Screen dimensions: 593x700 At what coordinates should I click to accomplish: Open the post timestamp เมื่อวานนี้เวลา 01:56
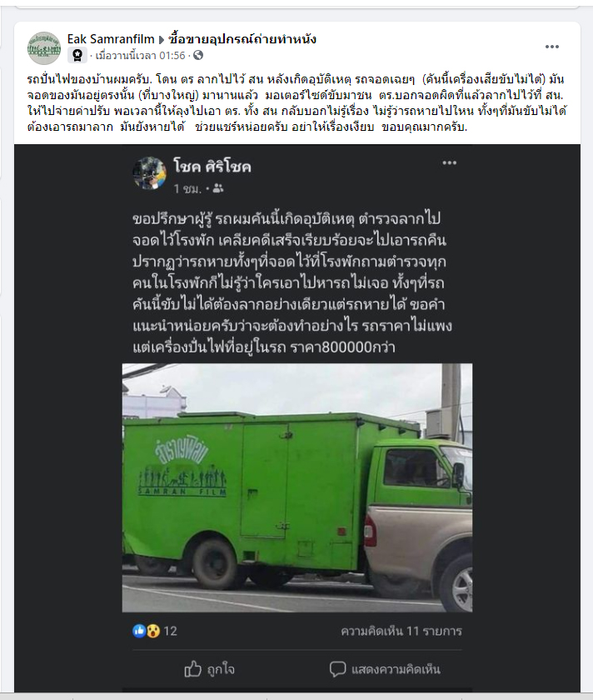[x=140, y=55]
